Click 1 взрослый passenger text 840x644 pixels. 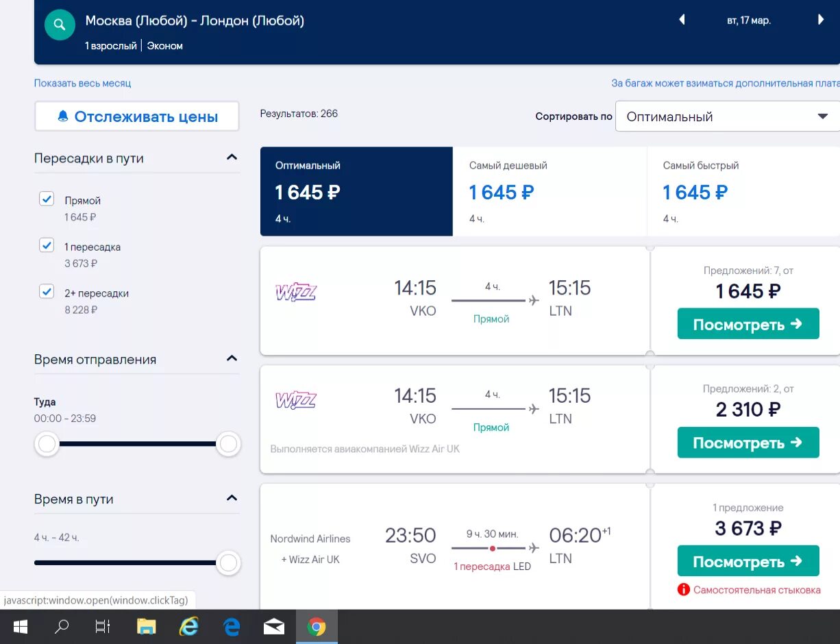[x=112, y=46]
